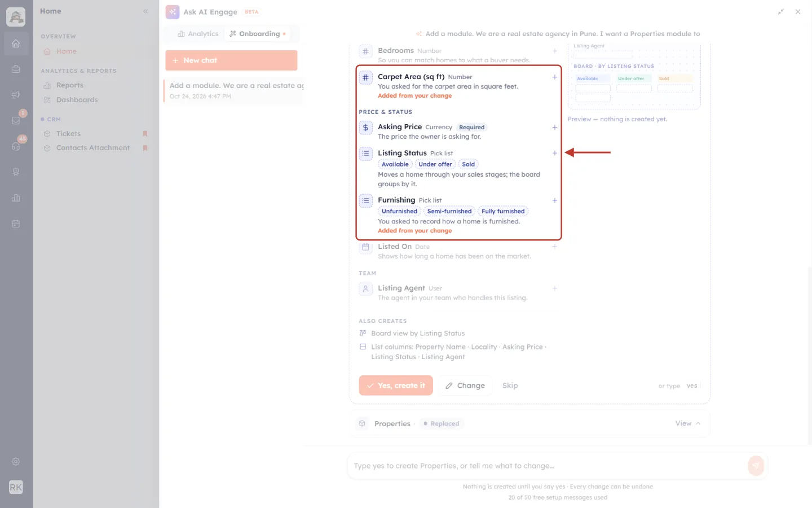This screenshot has width=812, height=508.
Task: Click the plus icon for Listing Status field
Action: 554,153
